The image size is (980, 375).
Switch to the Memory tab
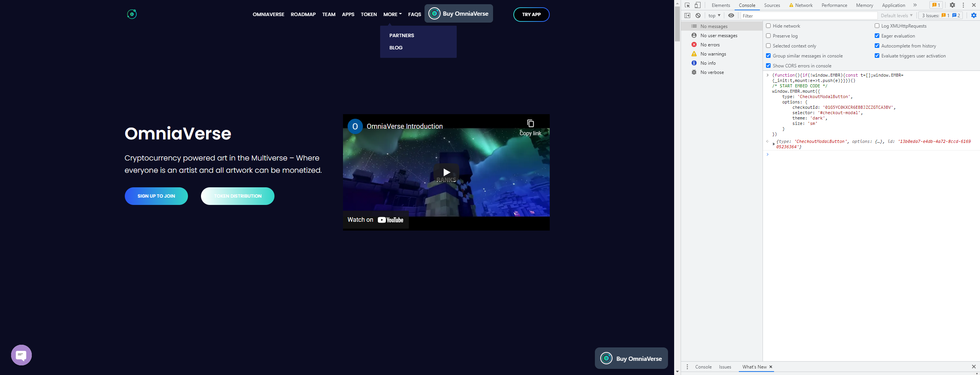864,5
